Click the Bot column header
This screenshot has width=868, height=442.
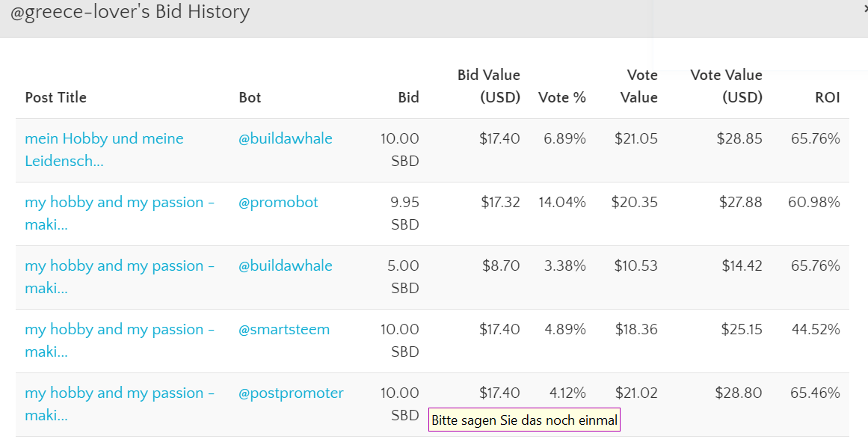click(250, 97)
